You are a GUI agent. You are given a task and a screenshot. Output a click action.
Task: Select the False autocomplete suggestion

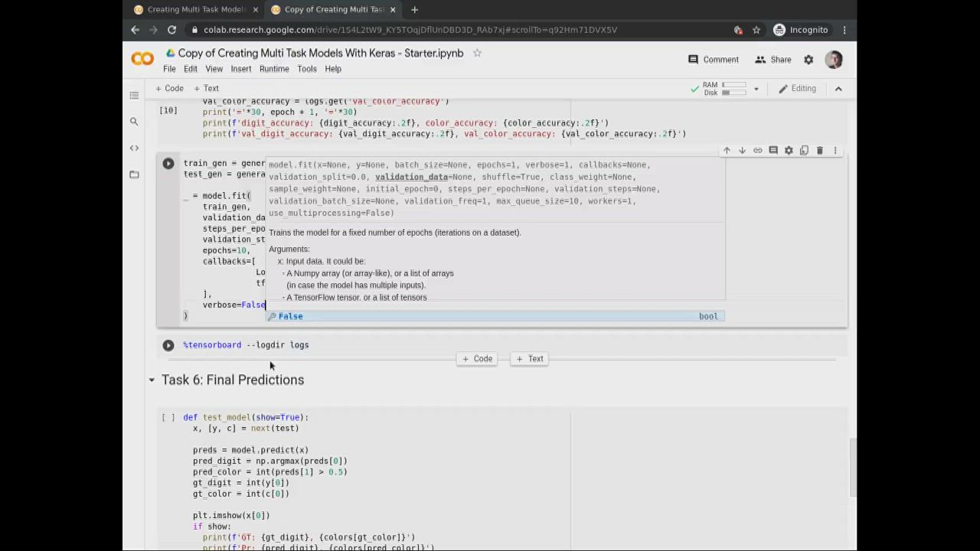[291, 316]
